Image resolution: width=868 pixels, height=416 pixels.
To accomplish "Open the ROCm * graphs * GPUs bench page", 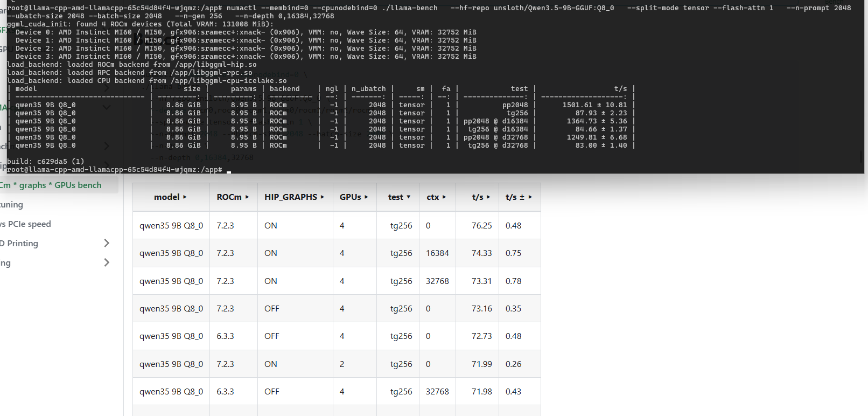I will tap(51, 185).
